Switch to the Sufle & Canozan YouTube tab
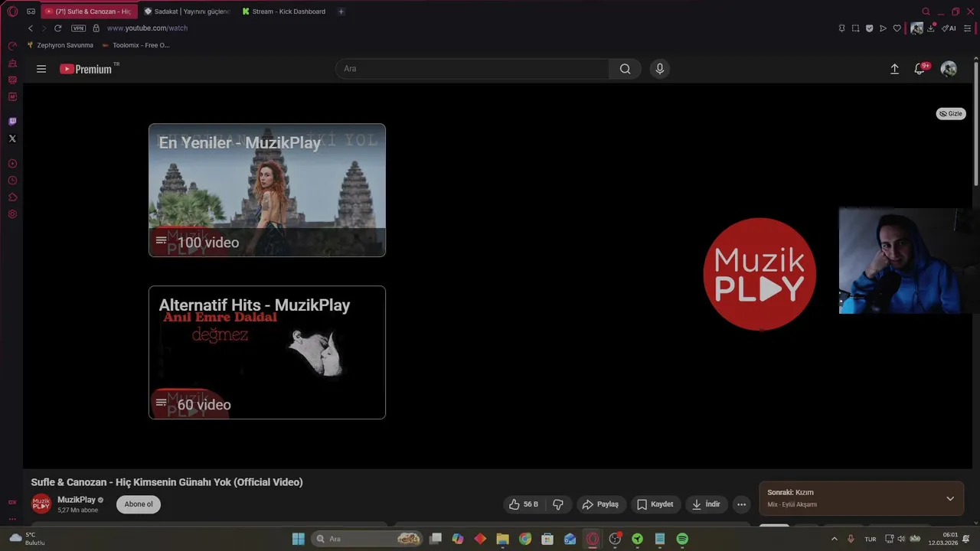Screen dimensions: 980x551 coord(89,11)
